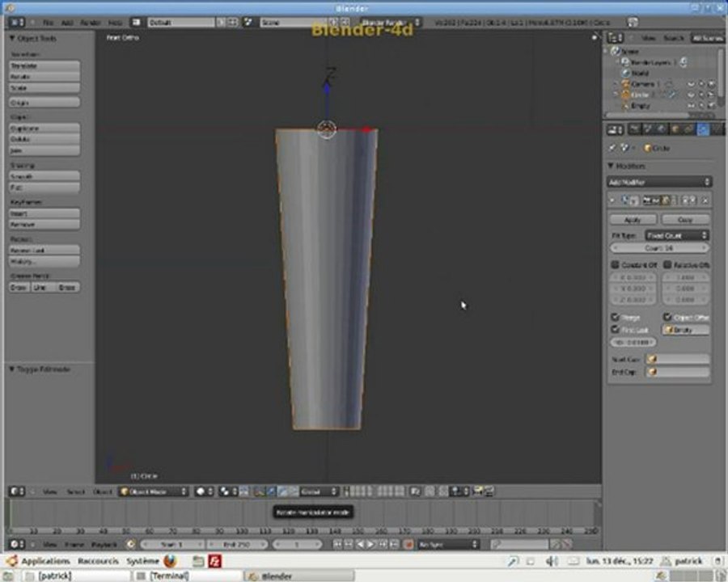Click the modifier Apply button
The height and width of the screenshot is (582, 728).
click(x=633, y=220)
